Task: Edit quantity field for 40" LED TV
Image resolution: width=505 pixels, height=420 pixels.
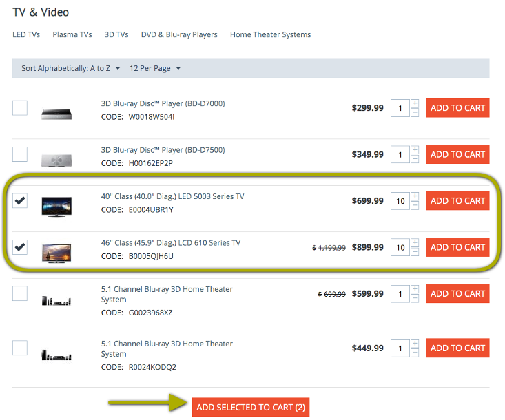Action: pyautogui.click(x=400, y=201)
